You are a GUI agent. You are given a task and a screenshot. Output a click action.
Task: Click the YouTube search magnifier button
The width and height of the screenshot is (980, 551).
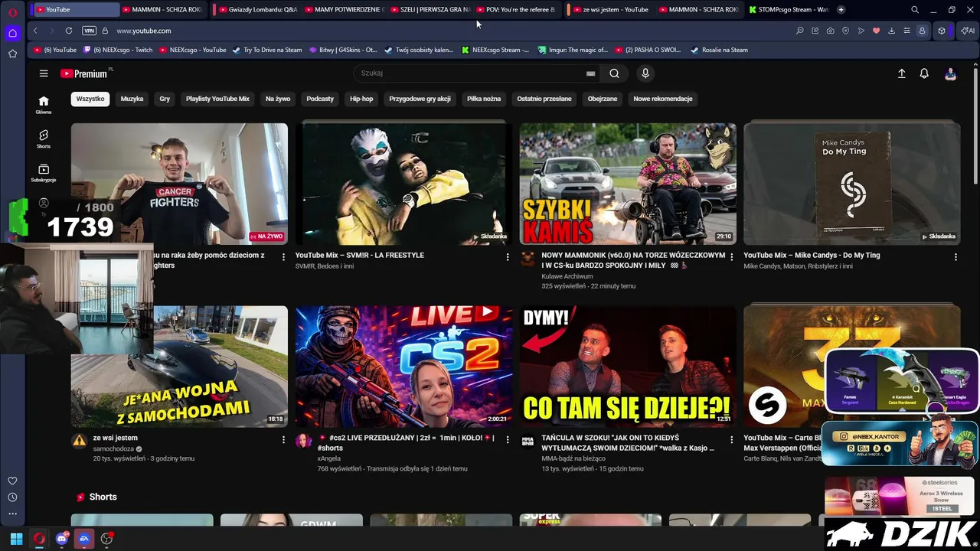pyautogui.click(x=614, y=73)
